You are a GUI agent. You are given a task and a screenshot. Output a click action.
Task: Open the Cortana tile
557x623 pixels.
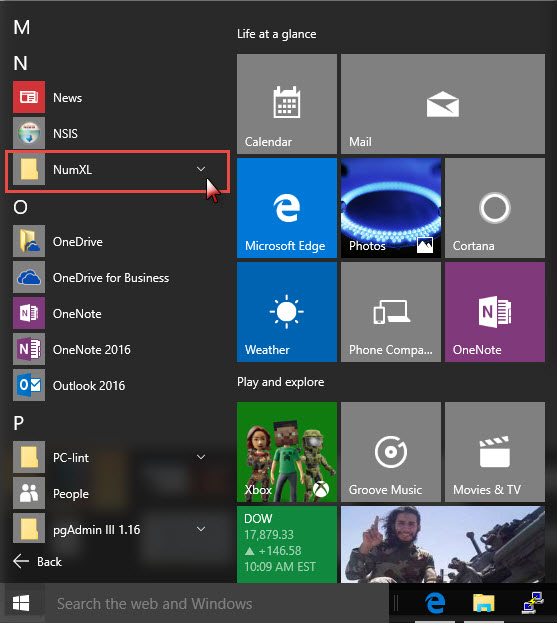495,208
